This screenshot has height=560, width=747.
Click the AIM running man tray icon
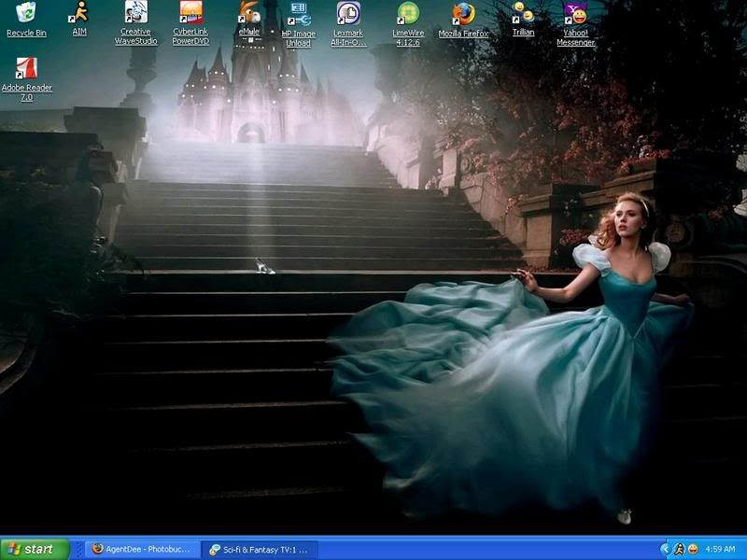pyautogui.click(x=679, y=549)
